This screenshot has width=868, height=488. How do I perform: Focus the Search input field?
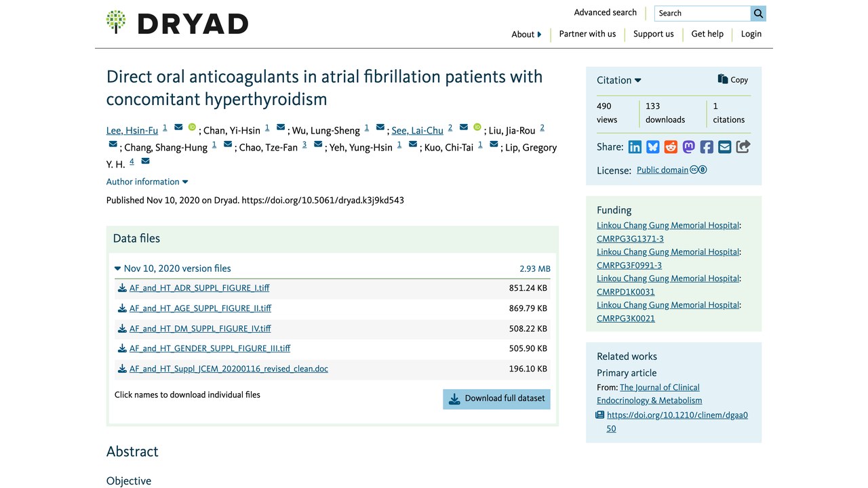point(703,13)
